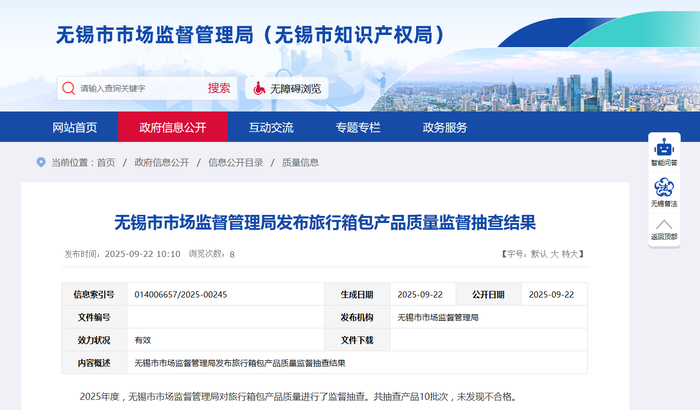Click the wheelchair accessibility icon
The width and height of the screenshot is (700, 410).
[259, 88]
